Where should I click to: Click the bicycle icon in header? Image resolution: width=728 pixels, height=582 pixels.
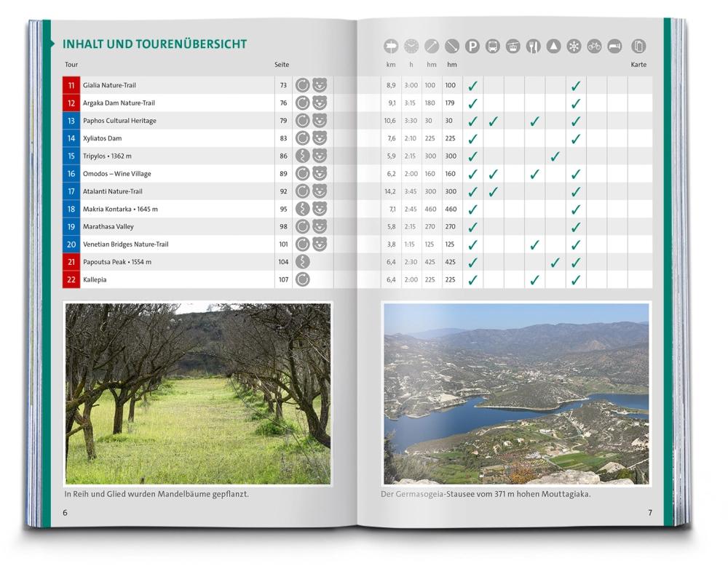click(595, 47)
